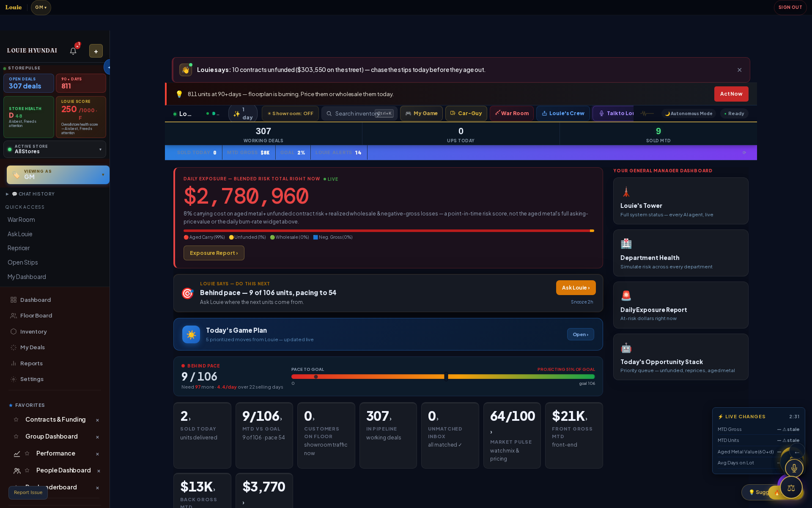Open the notifications bell

click(73, 51)
